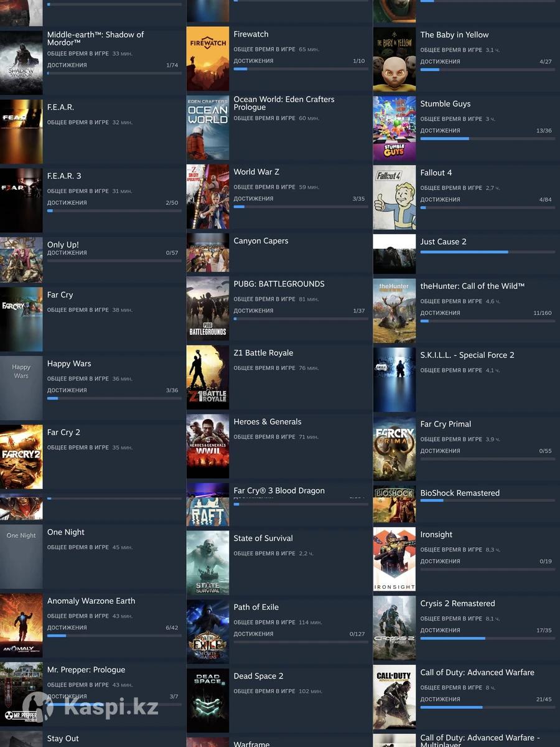This screenshot has width=560, height=747.
Task: Click the Anomaly Warzone Earth title
Action: pos(91,601)
